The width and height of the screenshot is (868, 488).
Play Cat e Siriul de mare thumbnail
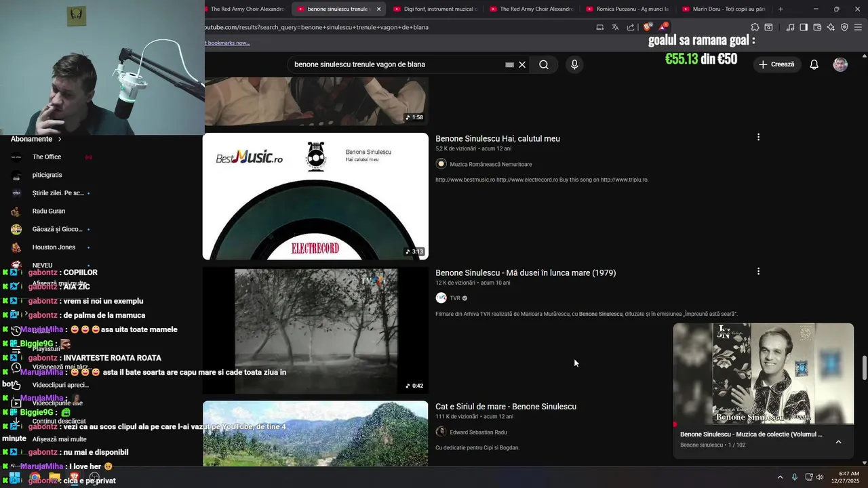point(315,433)
